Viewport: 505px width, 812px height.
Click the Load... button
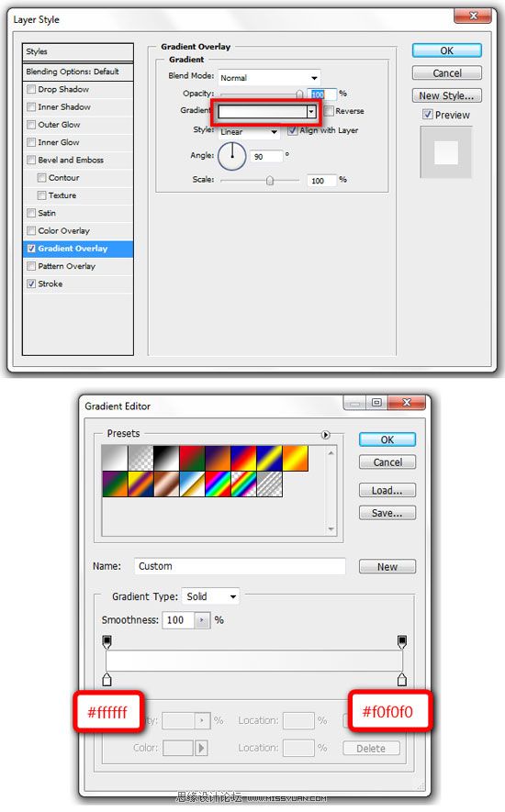[x=387, y=490]
